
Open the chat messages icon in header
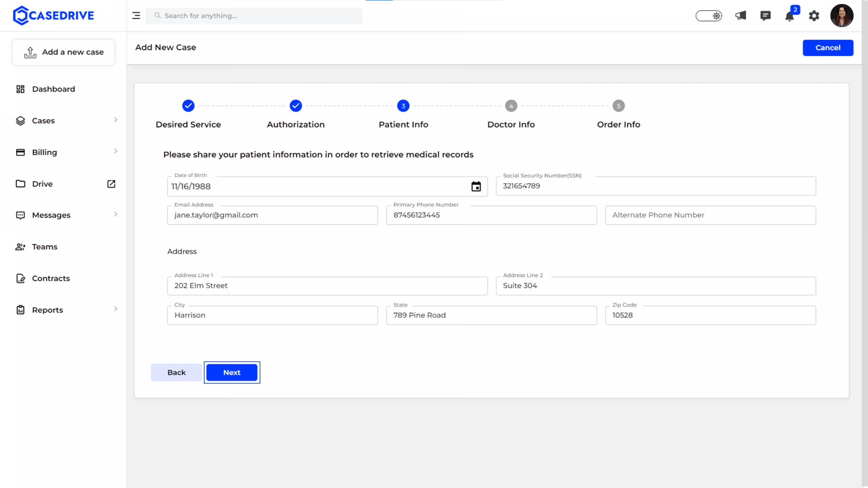click(x=765, y=15)
